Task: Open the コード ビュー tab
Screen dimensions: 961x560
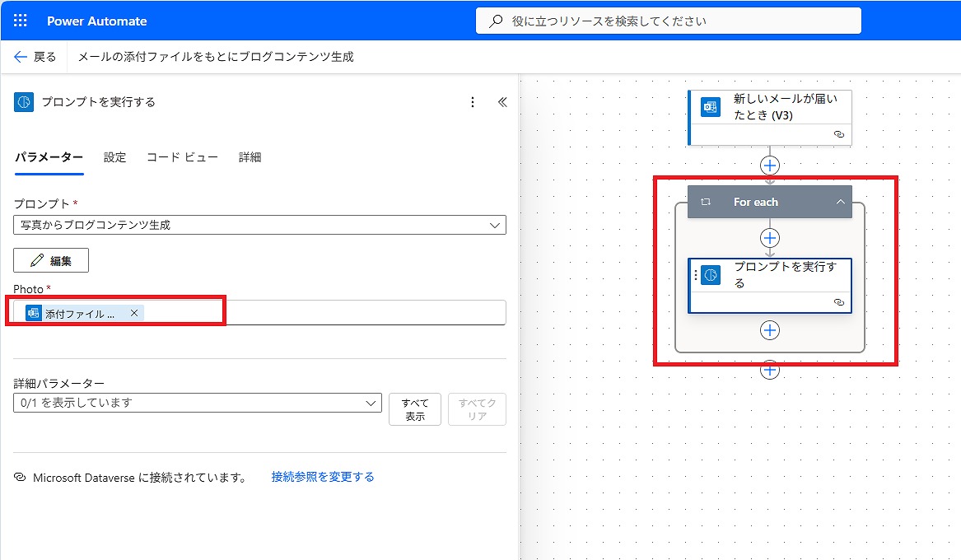Action: click(182, 157)
